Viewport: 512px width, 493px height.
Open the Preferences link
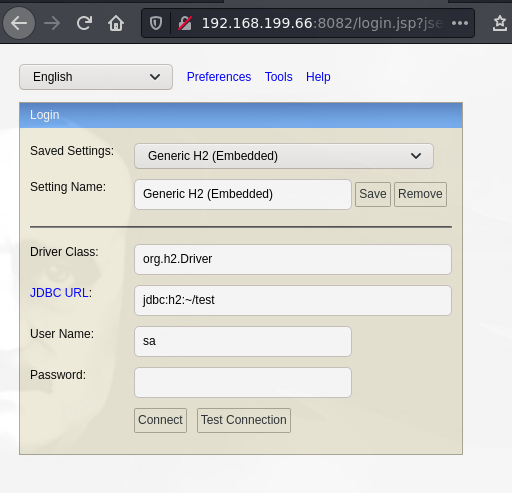(x=219, y=77)
